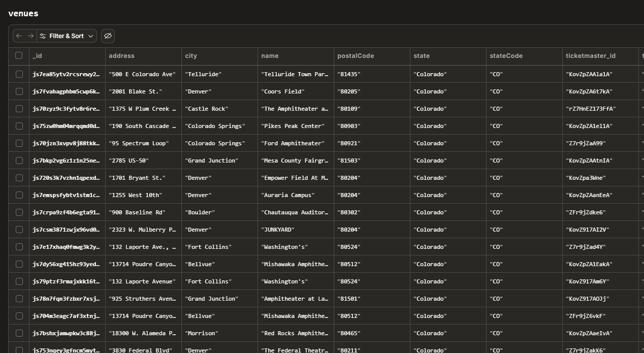Sort by the _id column header
644x353 pixels.
coord(67,56)
